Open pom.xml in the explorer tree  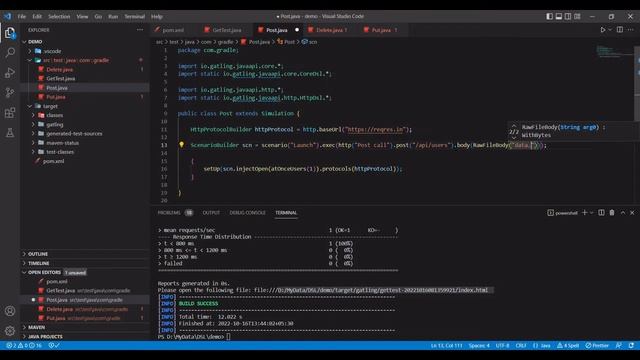[x=53, y=161]
